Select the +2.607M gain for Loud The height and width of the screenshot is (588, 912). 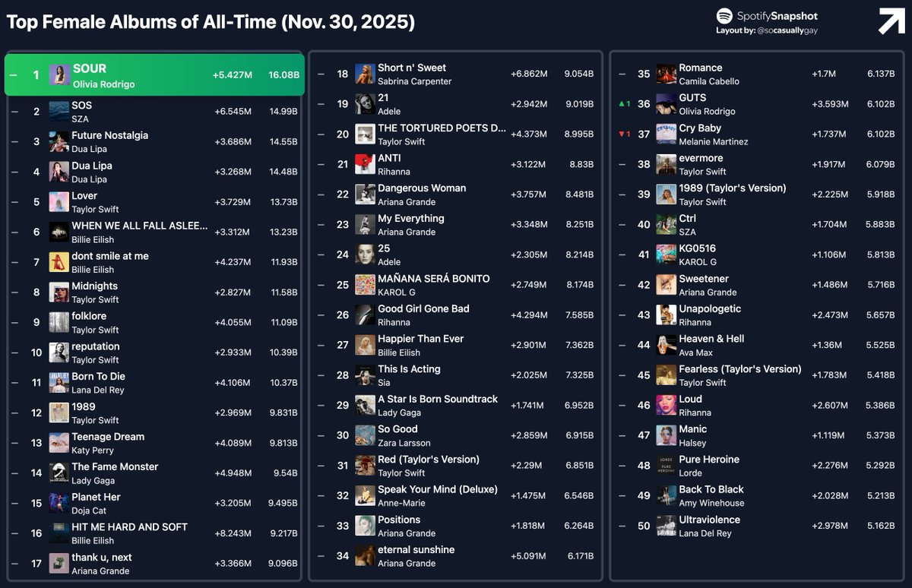click(830, 406)
